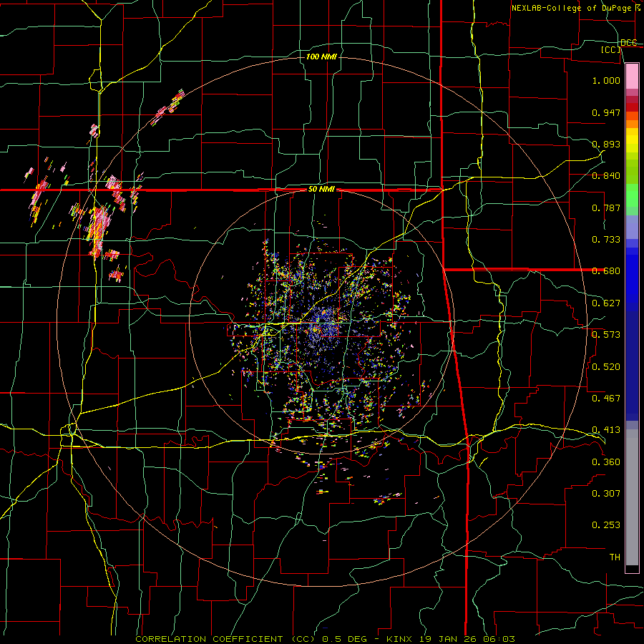This screenshot has height=644, width=644.
Task: Select the 0.733 legend value
Action: (606, 240)
